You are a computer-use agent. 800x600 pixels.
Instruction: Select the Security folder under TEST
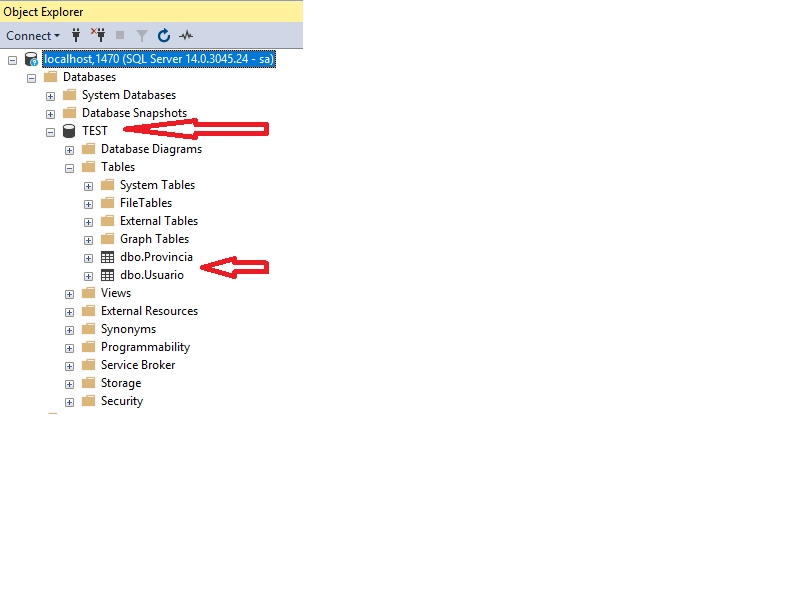pyautogui.click(x=122, y=401)
